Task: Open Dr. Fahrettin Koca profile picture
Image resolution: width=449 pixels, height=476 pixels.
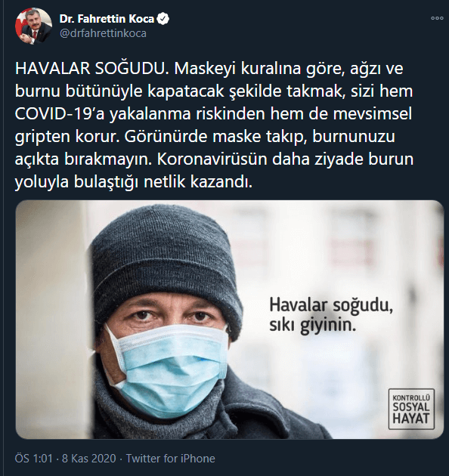Action: 33,26
